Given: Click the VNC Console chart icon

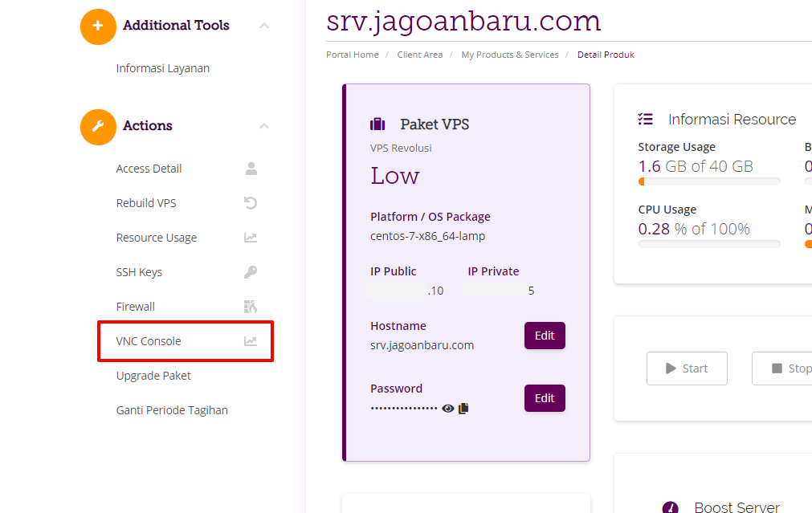Looking at the screenshot, I should click(x=251, y=341).
